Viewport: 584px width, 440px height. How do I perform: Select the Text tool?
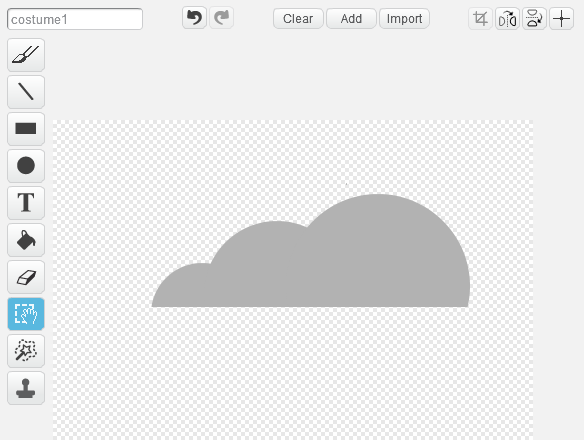tap(26, 203)
